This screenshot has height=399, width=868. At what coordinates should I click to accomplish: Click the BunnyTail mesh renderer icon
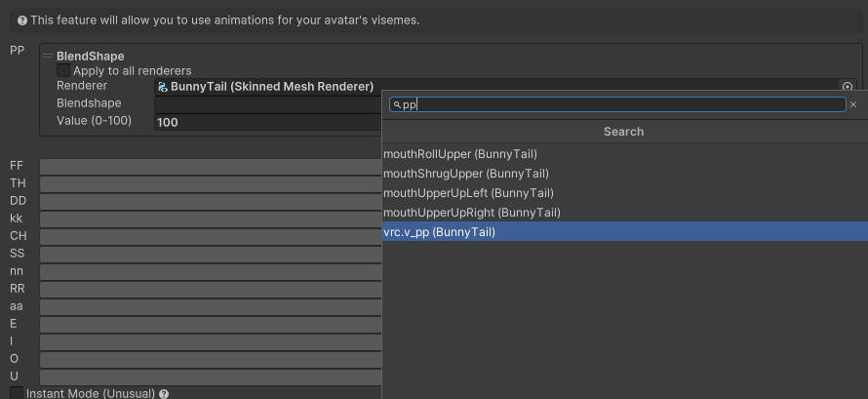(162, 87)
